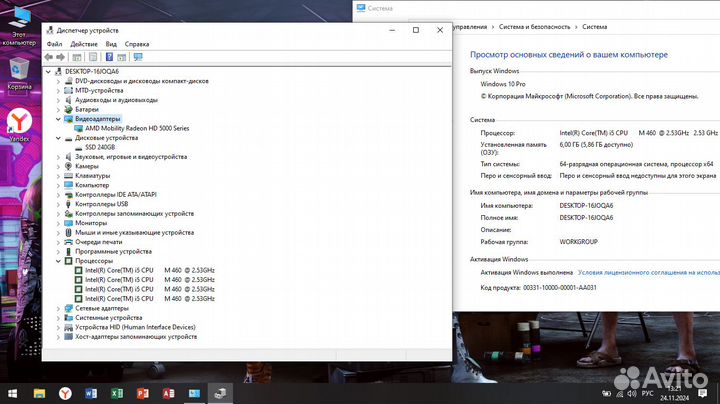Expand Аудиовходы и аудиовыходы category
The height and width of the screenshot is (404, 720).
tap(58, 100)
